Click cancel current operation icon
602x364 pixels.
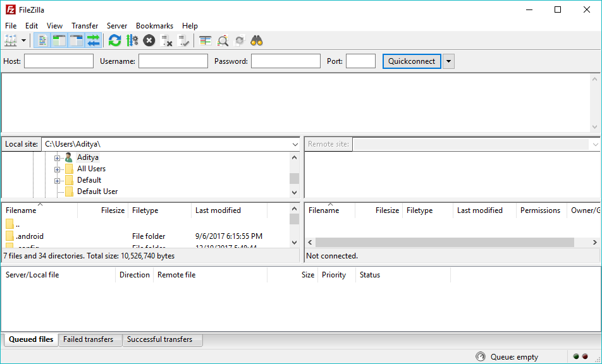click(x=149, y=40)
